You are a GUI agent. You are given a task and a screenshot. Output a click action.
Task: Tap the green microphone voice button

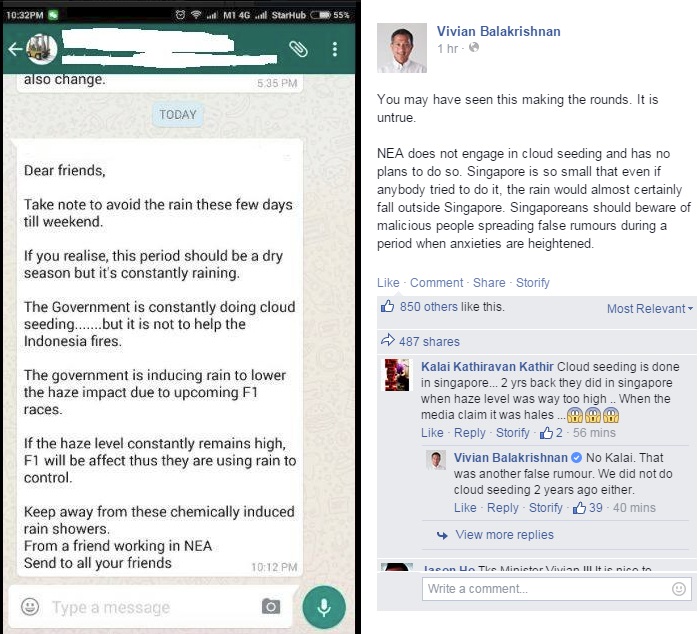pos(324,607)
